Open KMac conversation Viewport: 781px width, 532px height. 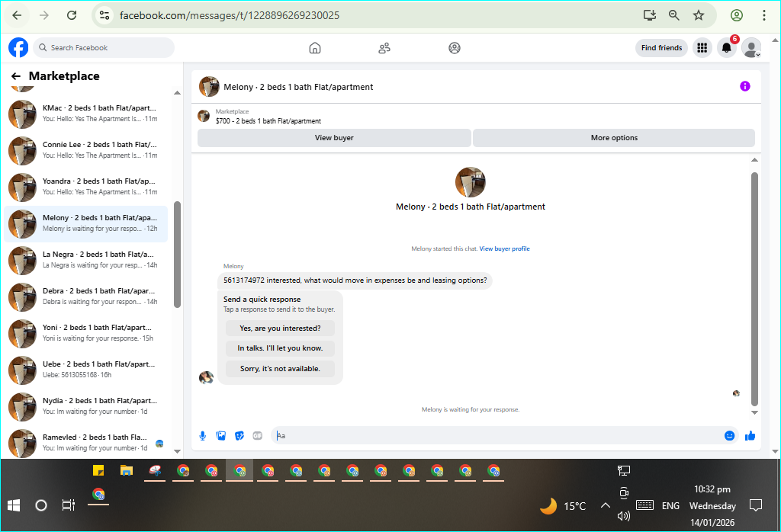coord(85,114)
